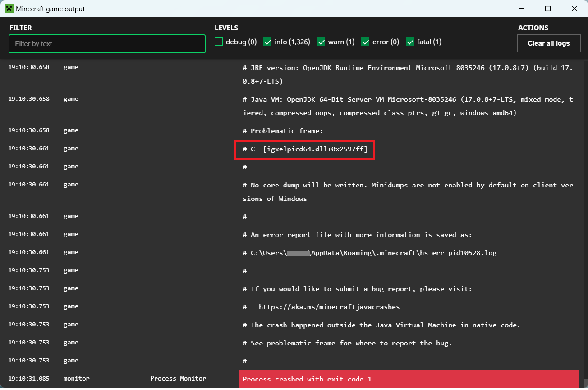Enable the debug level checkbox

(x=219, y=42)
